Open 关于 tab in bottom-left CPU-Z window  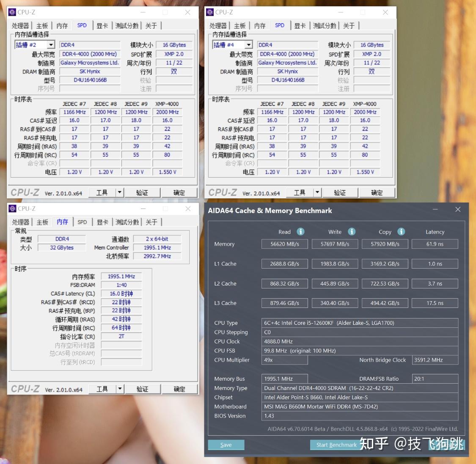(x=151, y=222)
